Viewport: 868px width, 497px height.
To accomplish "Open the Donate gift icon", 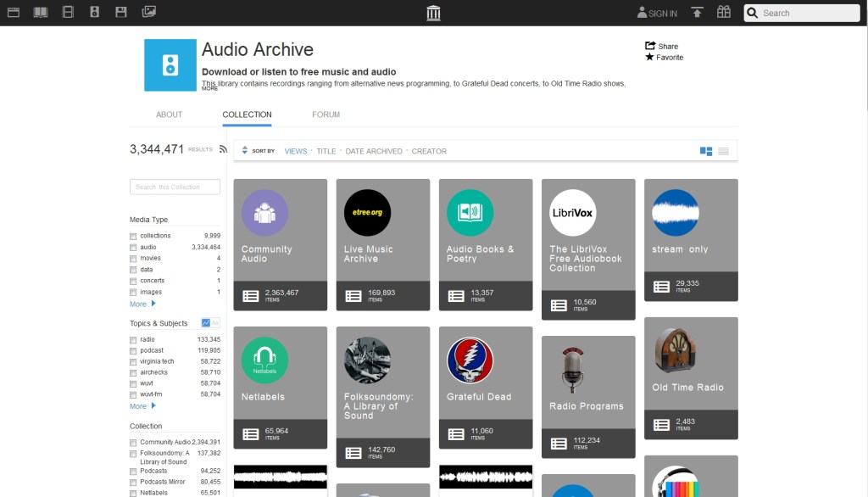I will tap(723, 12).
